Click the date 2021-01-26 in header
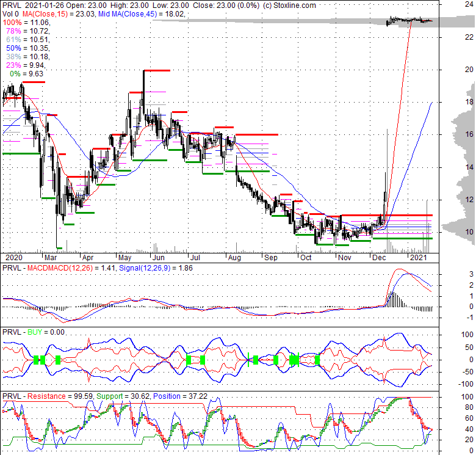 (x=45, y=5)
